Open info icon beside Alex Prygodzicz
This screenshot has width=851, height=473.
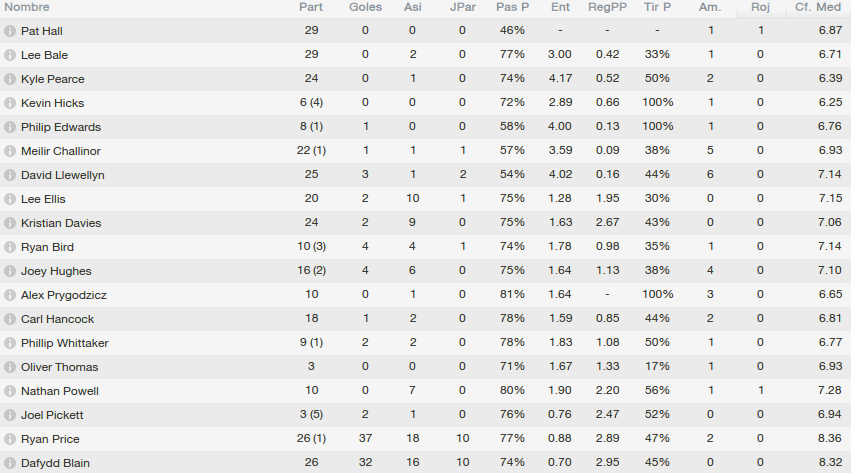pyautogui.click(x=10, y=295)
